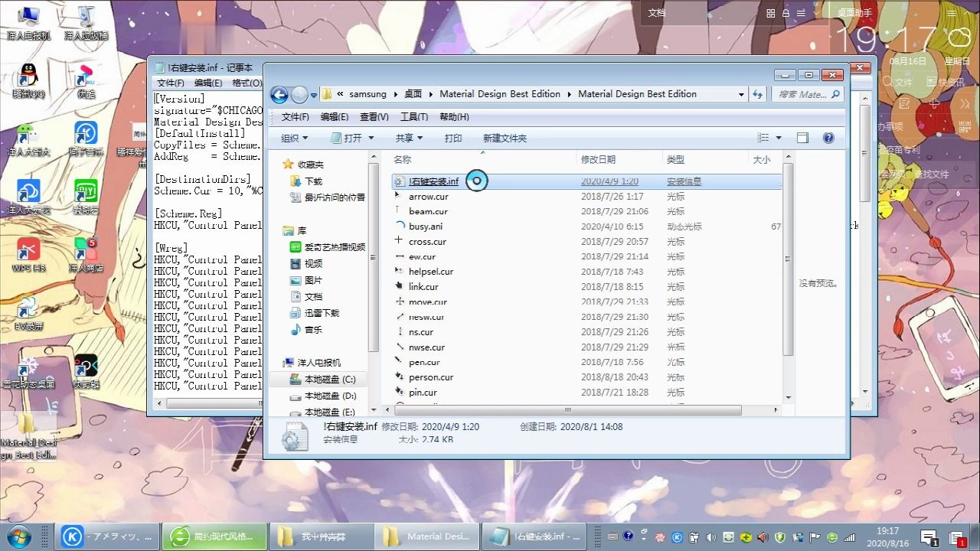
Task: Click the 打印 toolbar button
Action: [x=453, y=138]
